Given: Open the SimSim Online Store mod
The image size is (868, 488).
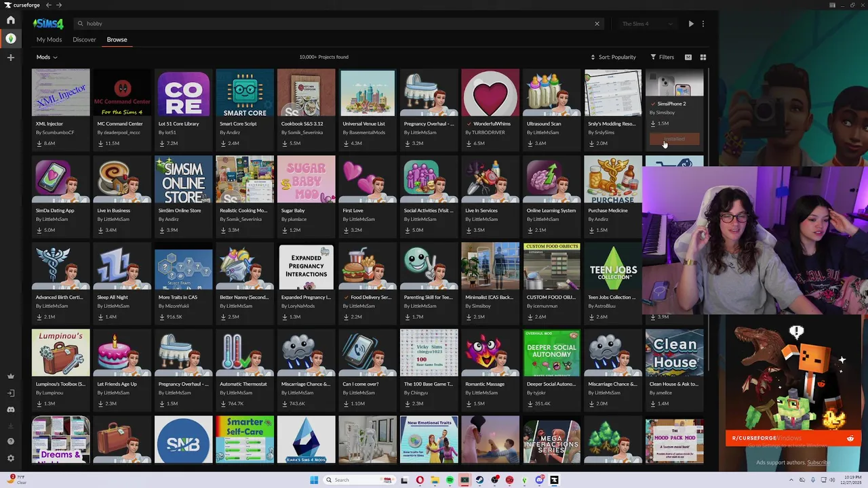Looking at the screenshot, I should pos(183,195).
